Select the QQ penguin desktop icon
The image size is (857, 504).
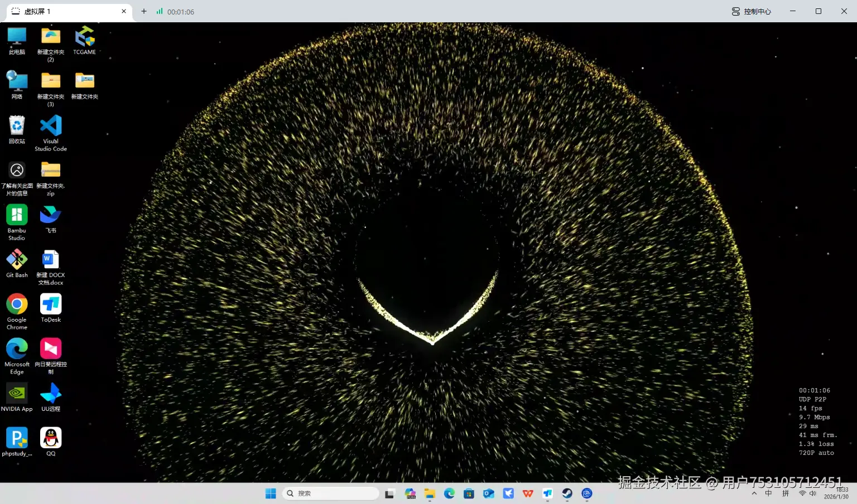[x=51, y=438]
